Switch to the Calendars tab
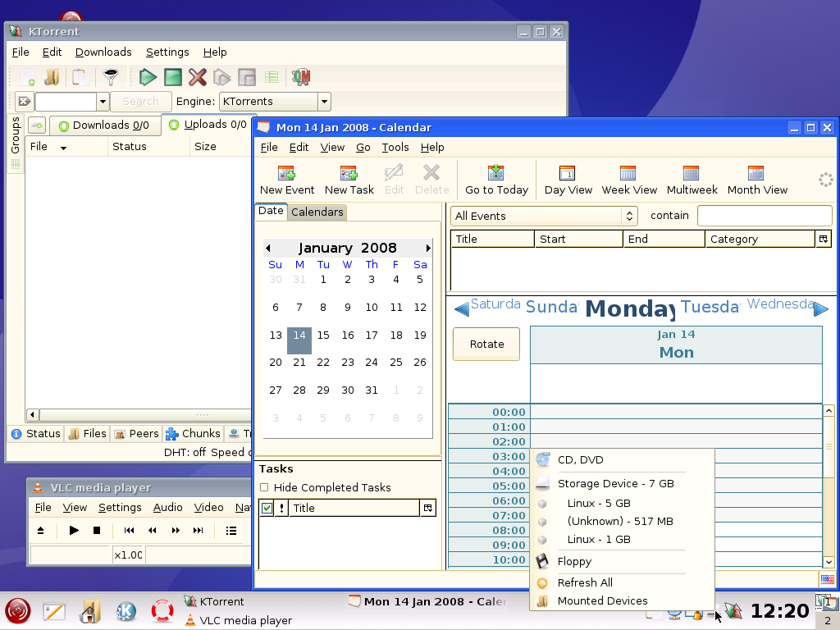 click(317, 212)
